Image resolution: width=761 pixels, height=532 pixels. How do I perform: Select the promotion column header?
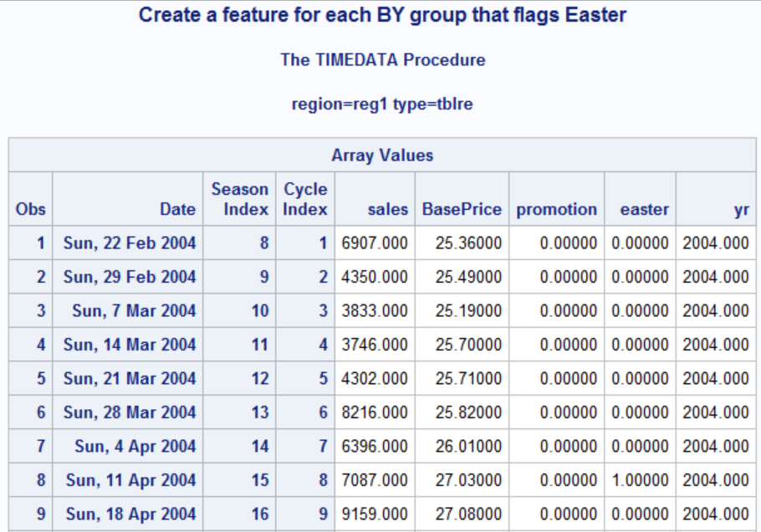556,209
